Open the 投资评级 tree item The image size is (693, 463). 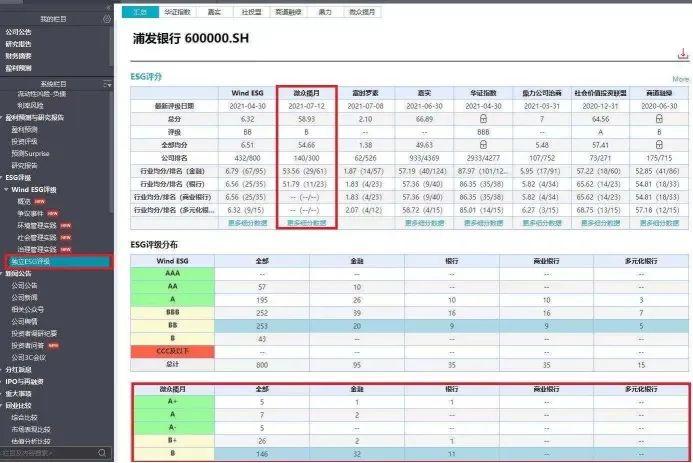point(24,142)
